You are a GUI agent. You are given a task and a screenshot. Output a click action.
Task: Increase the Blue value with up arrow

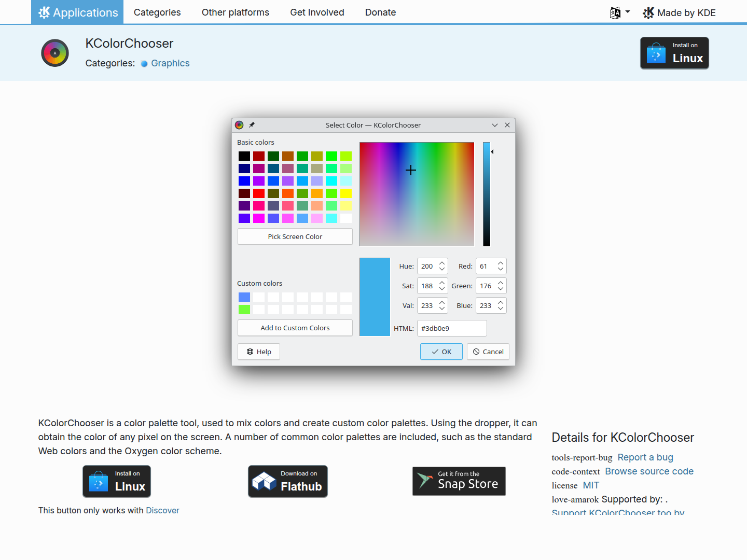click(x=501, y=302)
